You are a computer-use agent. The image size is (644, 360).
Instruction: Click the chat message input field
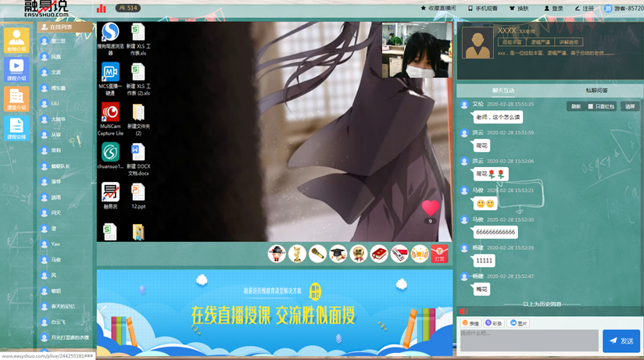[529, 340]
